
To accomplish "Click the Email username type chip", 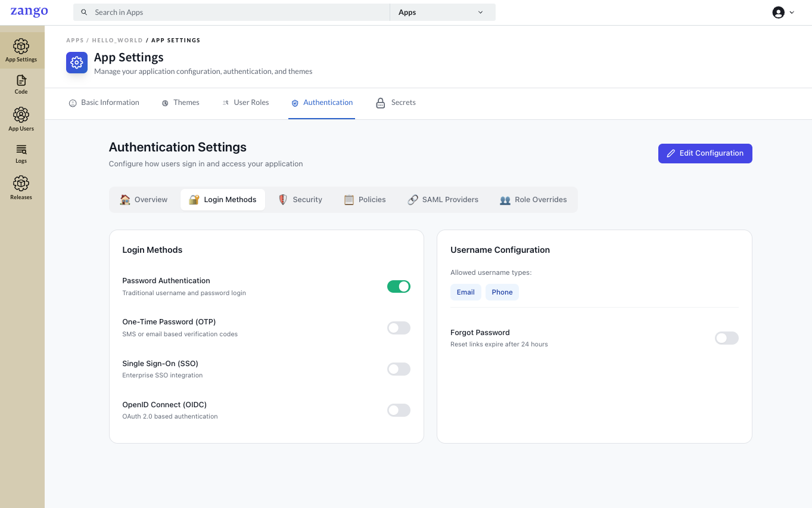I will [466, 292].
